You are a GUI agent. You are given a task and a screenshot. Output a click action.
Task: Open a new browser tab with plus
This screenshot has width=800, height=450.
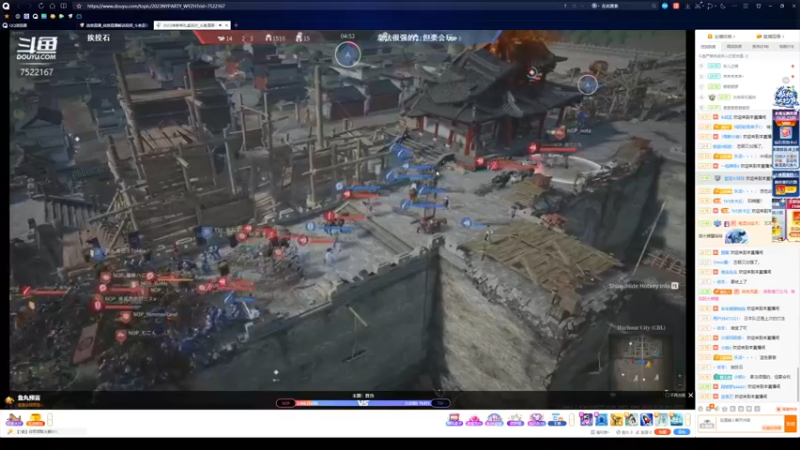[236, 25]
